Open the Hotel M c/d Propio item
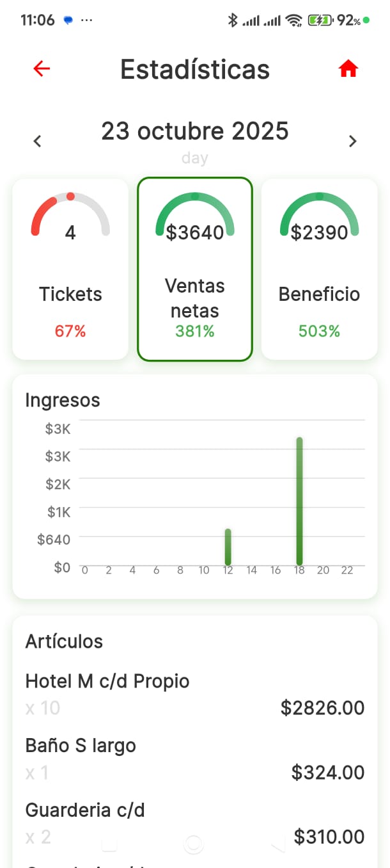The width and height of the screenshot is (390, 868). [x=195, y=695]
